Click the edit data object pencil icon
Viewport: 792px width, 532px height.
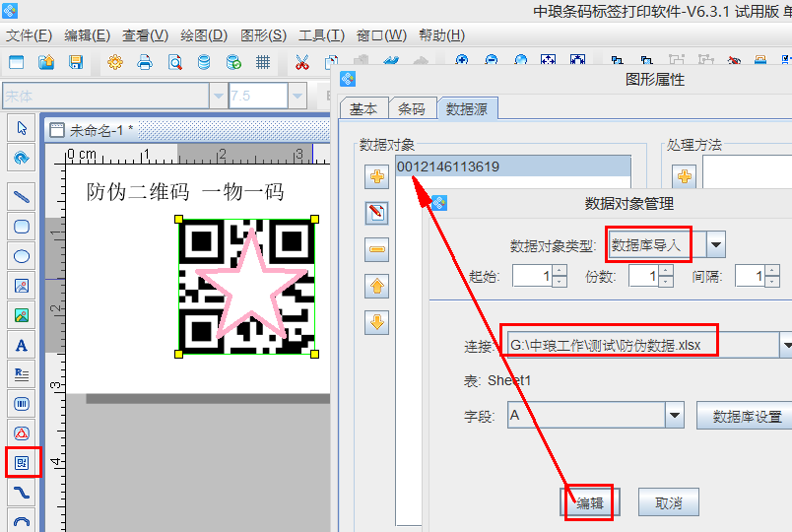pyautogui.click(x=377, y=213)
